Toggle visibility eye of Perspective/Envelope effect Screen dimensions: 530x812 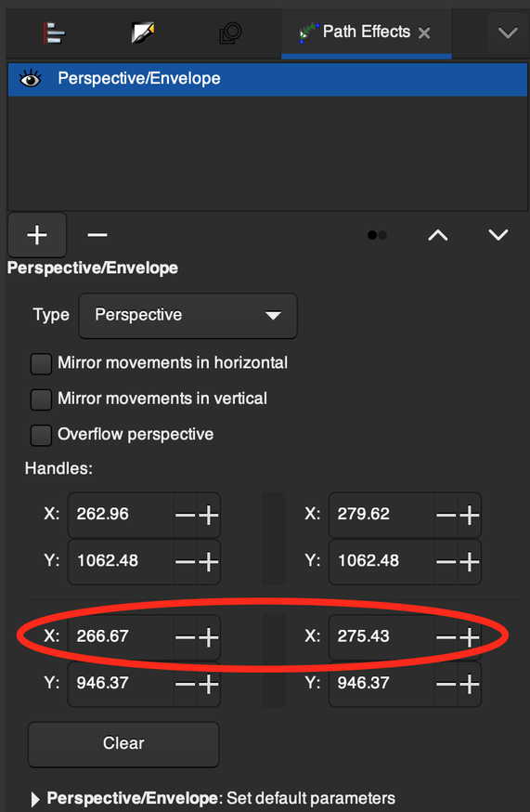[30, 79]
